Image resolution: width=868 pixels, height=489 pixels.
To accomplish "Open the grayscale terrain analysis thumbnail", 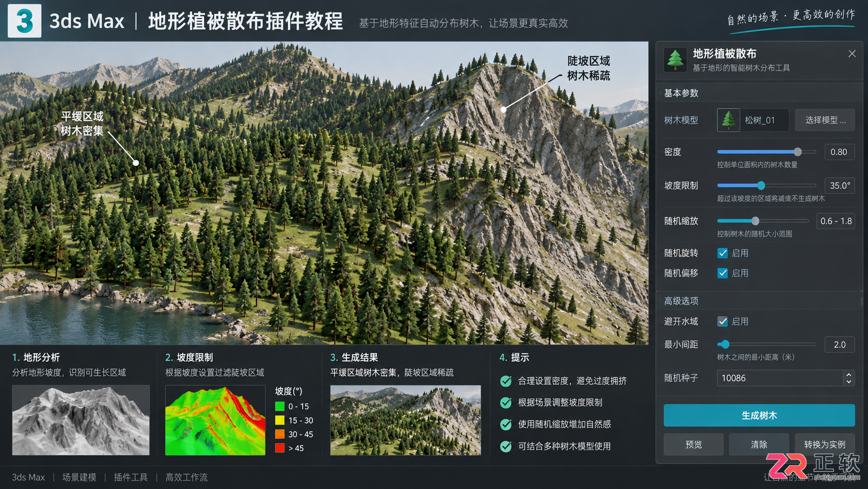I will [81, 420].
